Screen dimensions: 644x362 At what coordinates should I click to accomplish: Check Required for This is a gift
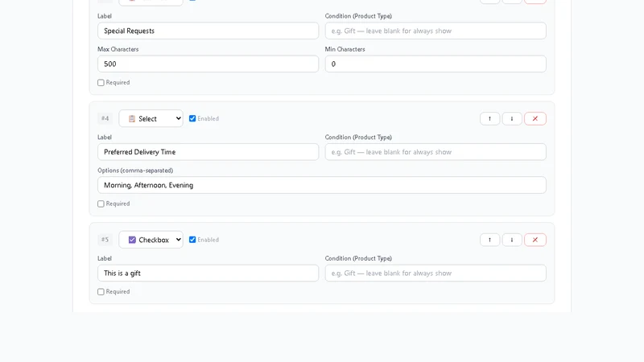[101, 292]
